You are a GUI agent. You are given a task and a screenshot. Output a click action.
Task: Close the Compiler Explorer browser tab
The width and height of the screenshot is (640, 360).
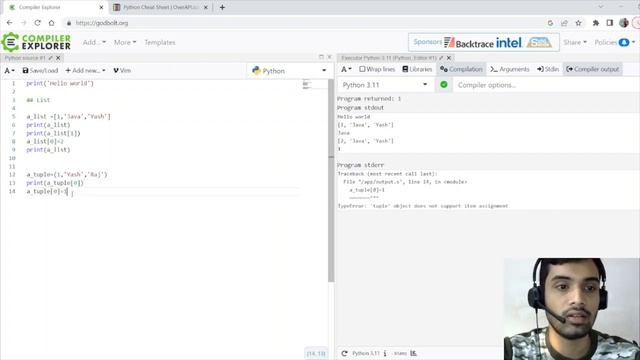[102, 7]
